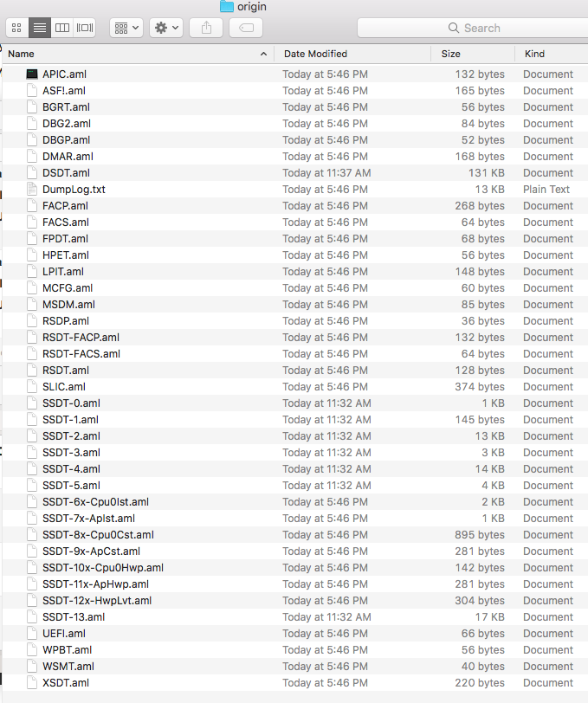Select SSDT-6x-Cpu0Ist.aml file name
The width and height of the screenshot is (588, 703).
click(95, 501)
